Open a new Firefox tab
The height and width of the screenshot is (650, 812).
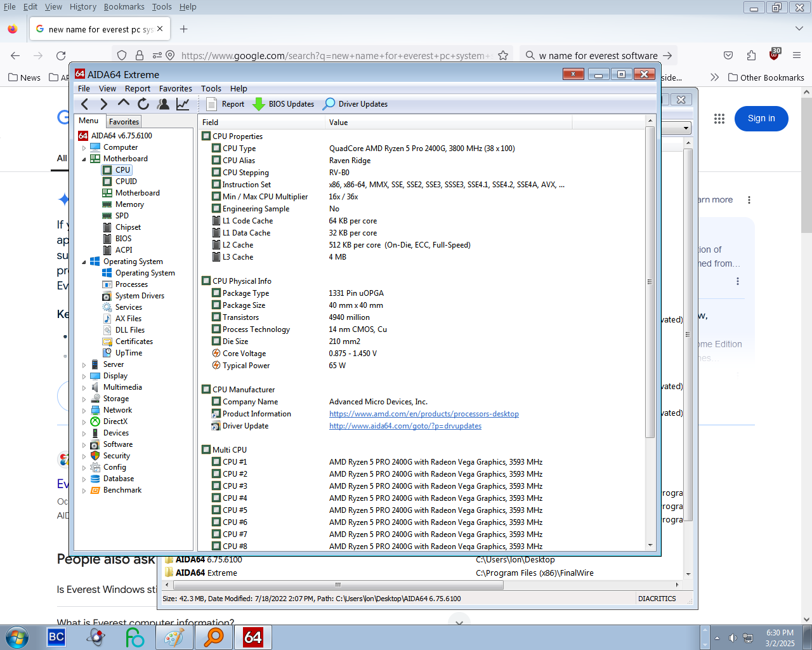point(184,29)
